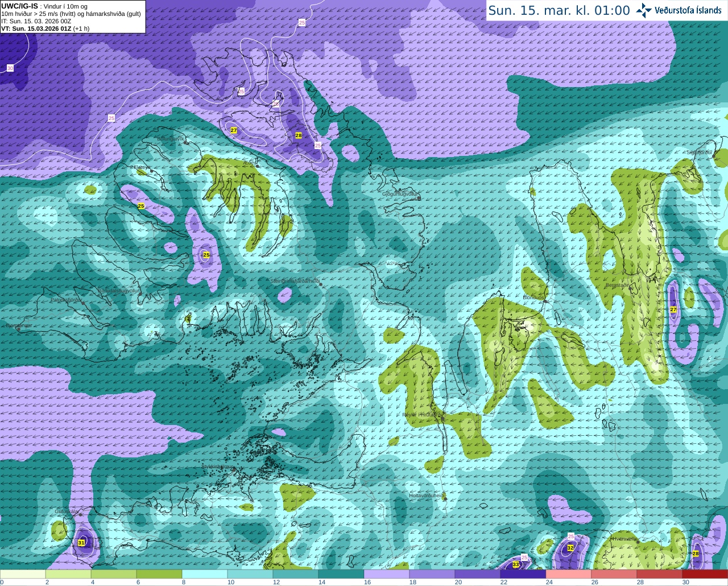This screenshot has width=728, height=586.
Task: Click the Æðey station label
Action: click(x=249, y=162)
